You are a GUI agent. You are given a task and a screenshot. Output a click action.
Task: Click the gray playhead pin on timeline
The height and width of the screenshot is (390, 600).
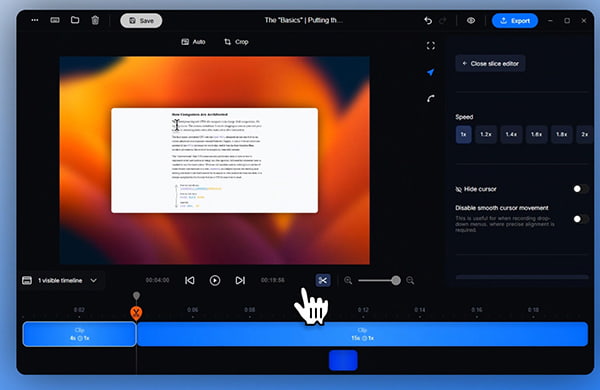136,296
